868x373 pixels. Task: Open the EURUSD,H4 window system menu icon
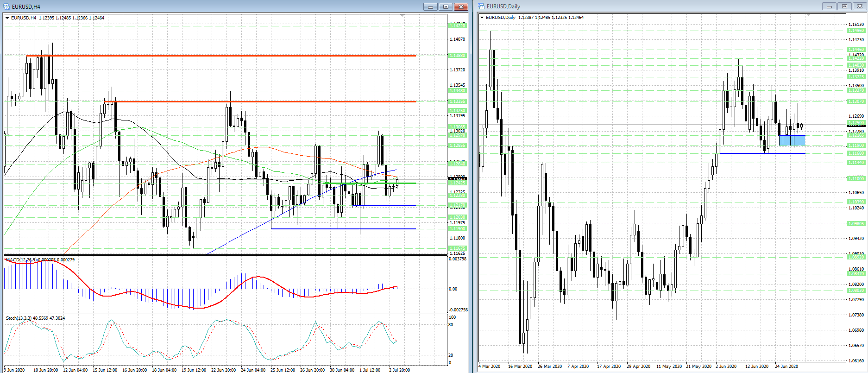coord(6,6)
